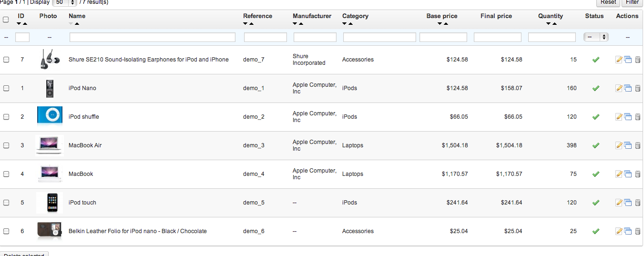This screenshot has width=644, height=256.
Task: Toggle the select-all checkbox in header
Action: tap(6, 20)
